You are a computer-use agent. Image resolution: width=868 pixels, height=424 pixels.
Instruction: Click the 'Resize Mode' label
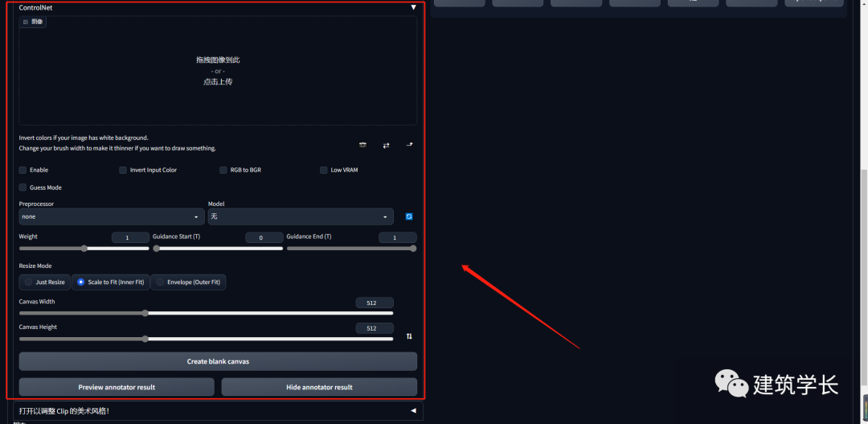[35, 266]
